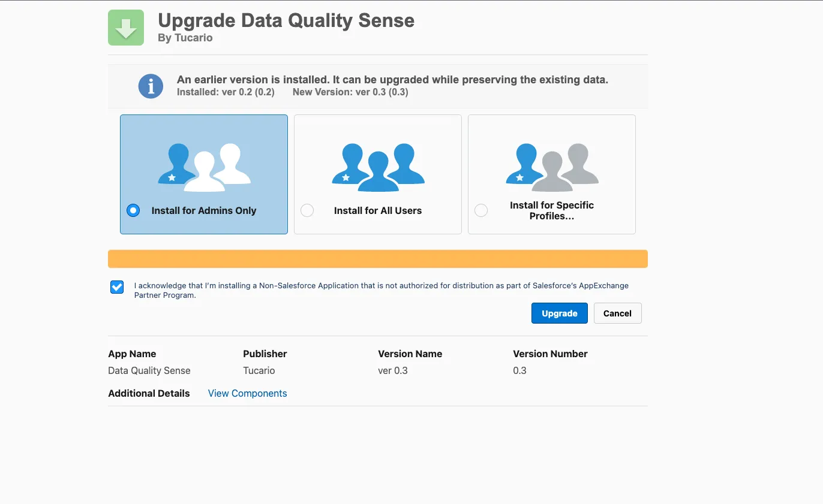The height and width of the screenshot is (504, 823).
Task: Click the By Tucario publisher text
Action: click(185, 37)
